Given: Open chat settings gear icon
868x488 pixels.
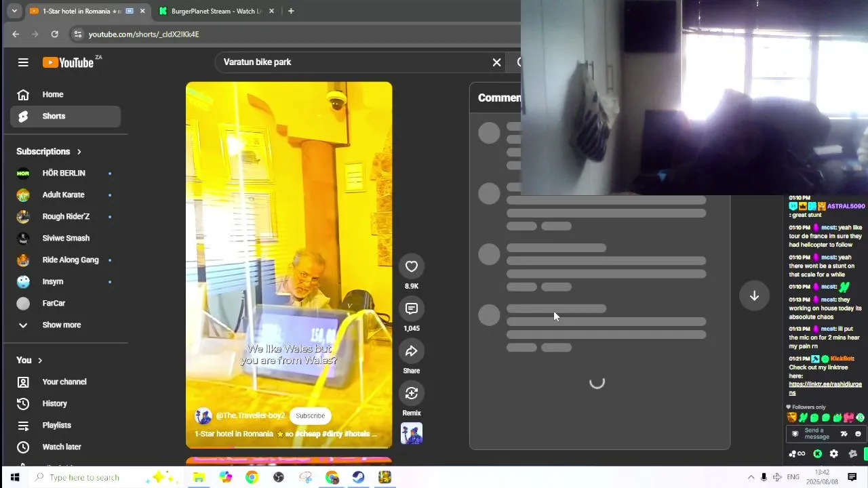Looking at the screenshot, I should click(x=834, y=453).
